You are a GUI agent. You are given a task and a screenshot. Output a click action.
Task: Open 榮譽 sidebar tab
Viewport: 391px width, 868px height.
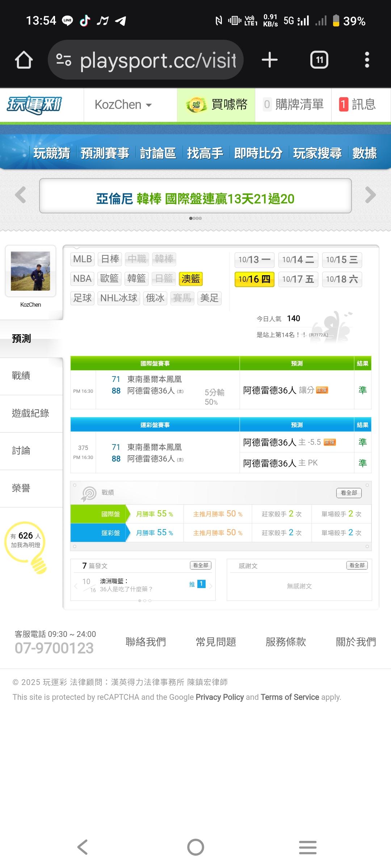31,488
